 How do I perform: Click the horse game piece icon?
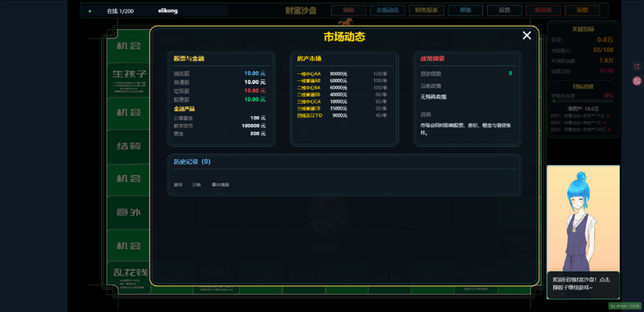click(345, 22)
